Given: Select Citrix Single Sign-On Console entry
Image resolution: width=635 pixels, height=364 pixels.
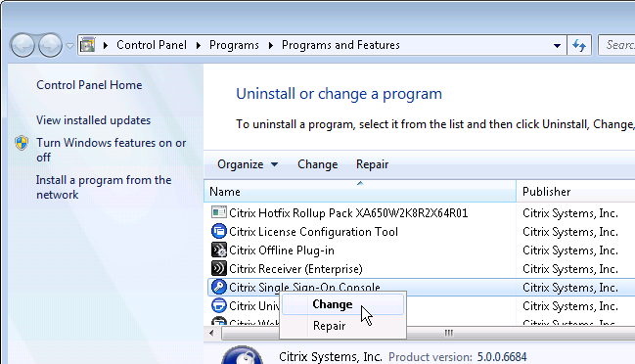Looking at the screenshot, I should click(304, 287).
